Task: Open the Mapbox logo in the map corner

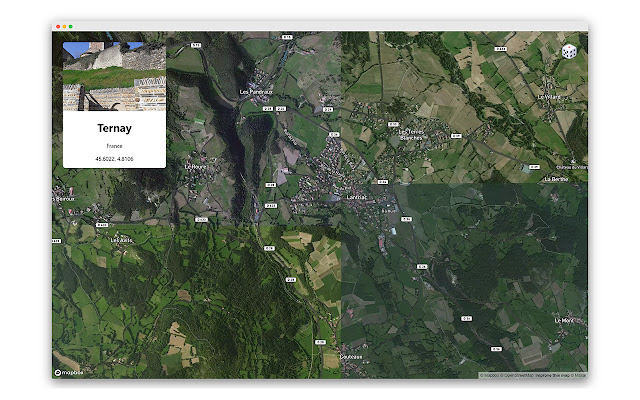Action: (x=69, y=372)
